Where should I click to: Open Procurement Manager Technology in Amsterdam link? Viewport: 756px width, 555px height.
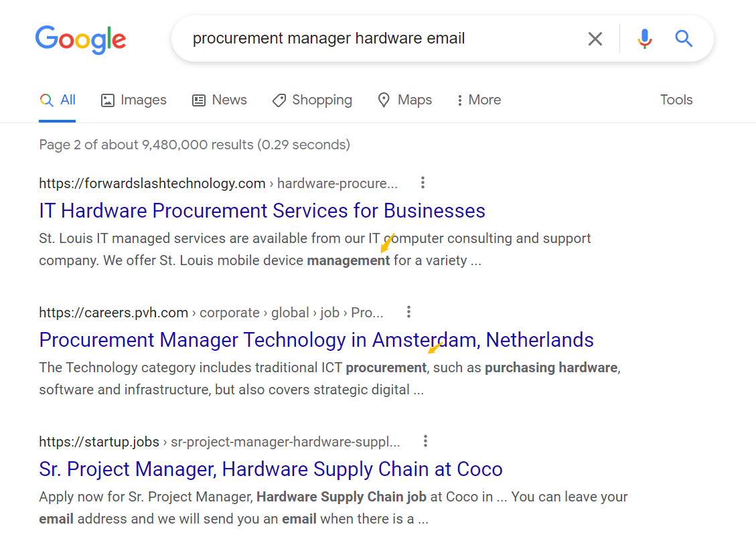(316, 340)
